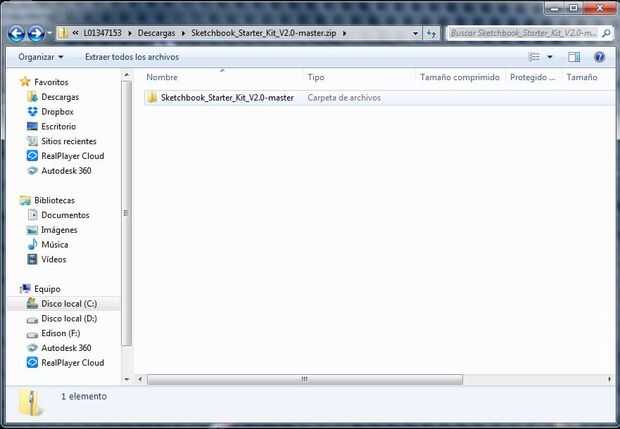Open Disco local (C:)
The width and height of the screenshot is (620, 429).
coord(69,304)
